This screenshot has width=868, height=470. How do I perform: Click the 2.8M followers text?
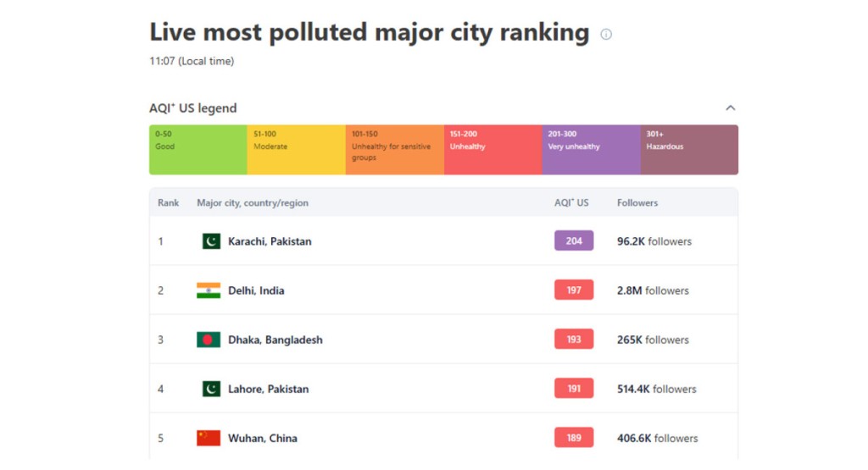(x=653, y=290)
